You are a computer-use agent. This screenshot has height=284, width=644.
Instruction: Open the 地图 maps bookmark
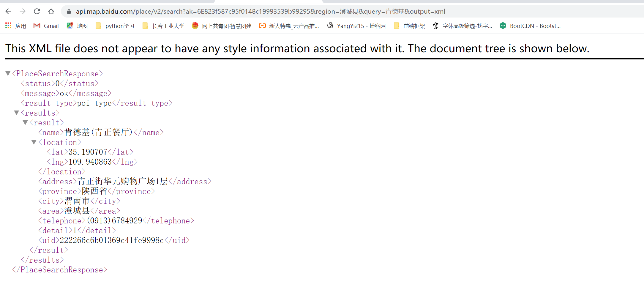[77, 26]
